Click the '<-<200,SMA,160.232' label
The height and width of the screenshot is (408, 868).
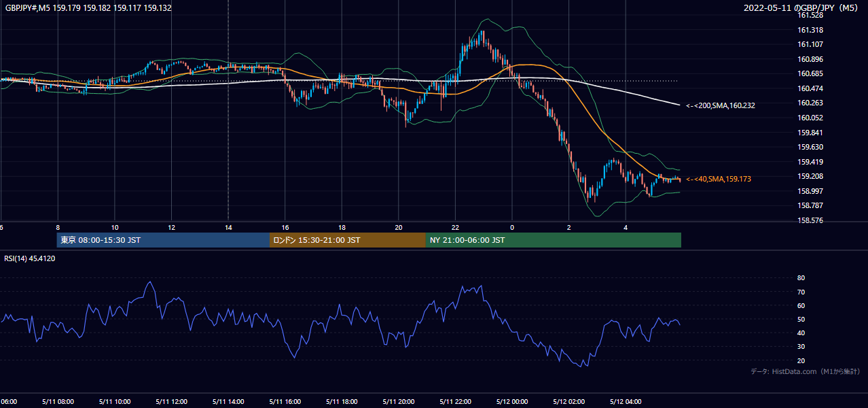[x=720, y=105]
